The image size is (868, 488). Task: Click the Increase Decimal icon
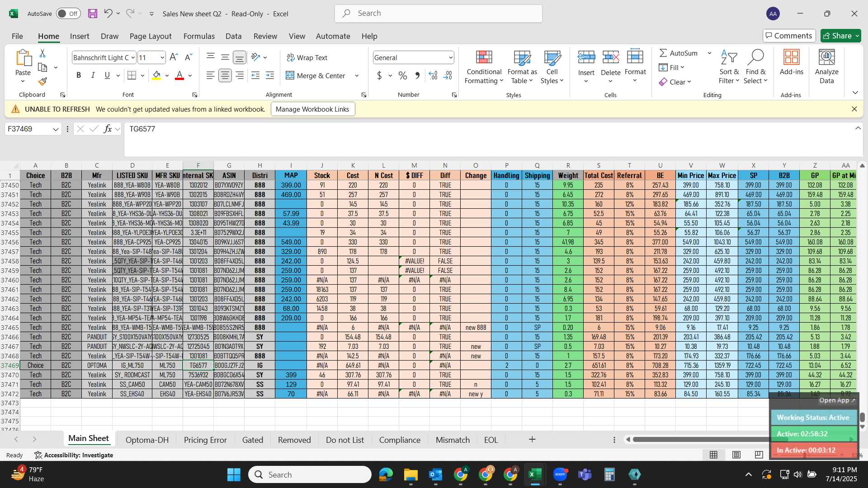coord(433,75)
